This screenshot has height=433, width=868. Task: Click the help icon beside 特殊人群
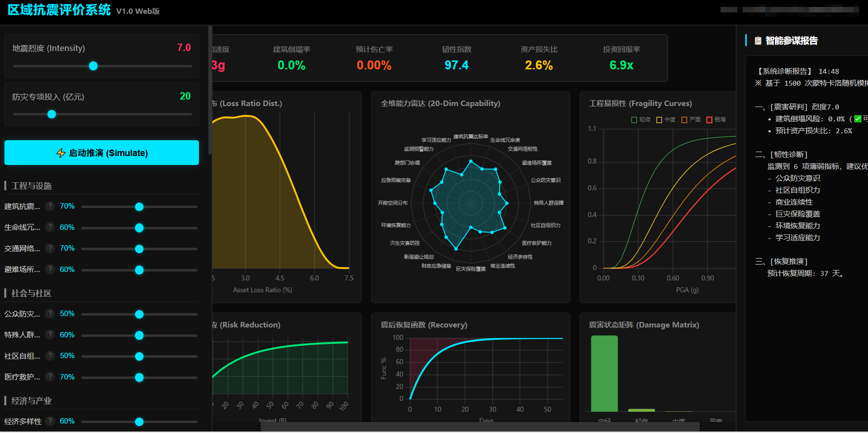[x=50, y=334]
